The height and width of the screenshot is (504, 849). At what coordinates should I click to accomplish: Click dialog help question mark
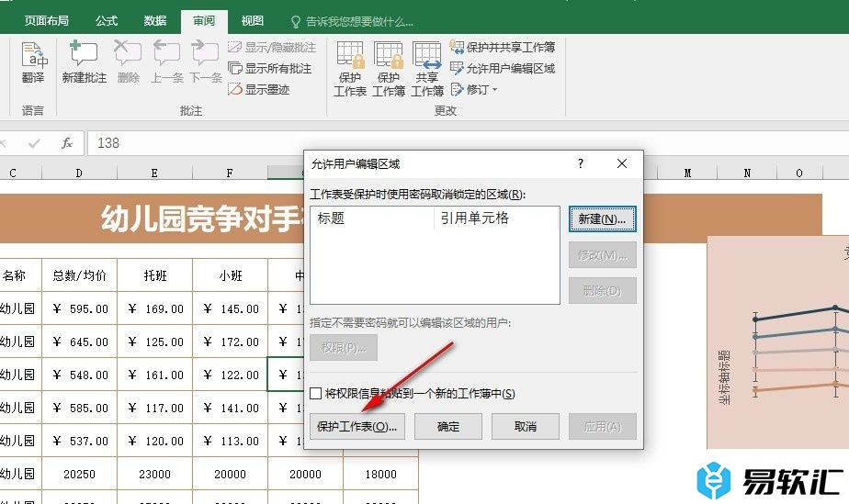tap(581, 163)
